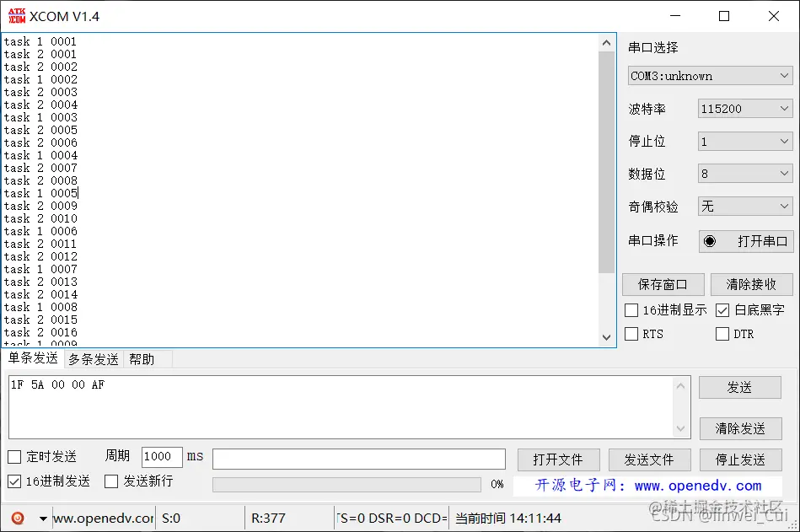Disable the 白底黑字 display option
The height and width of the screenshot is (532, 800).
click(x=722, y=310)
